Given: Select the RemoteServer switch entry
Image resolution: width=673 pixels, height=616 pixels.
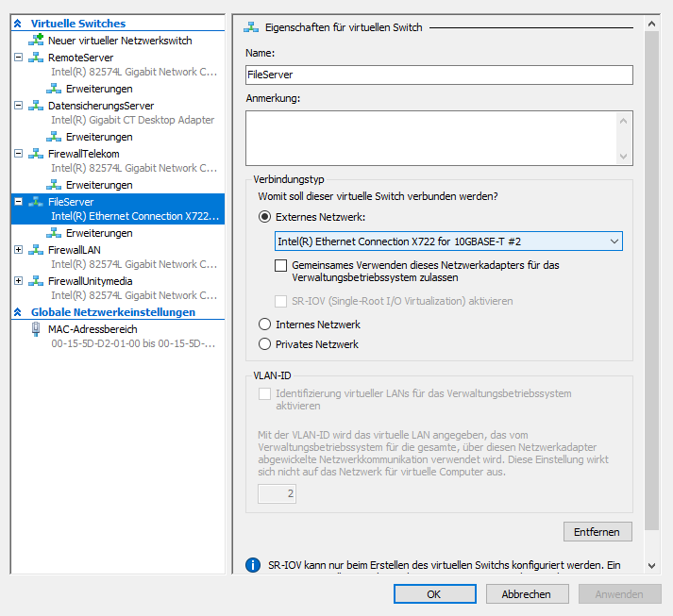Looking at the screenshot, I should (x=80, y=58).
